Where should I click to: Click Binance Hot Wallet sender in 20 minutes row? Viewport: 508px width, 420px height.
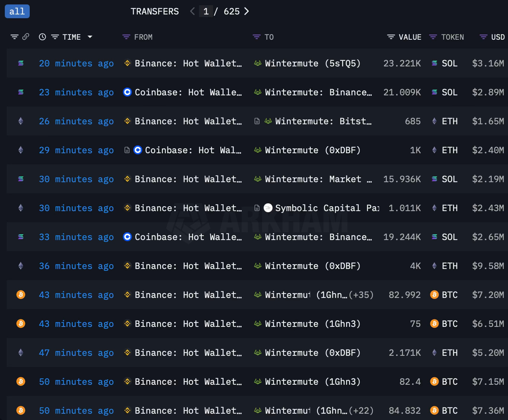tap(188, 63)
